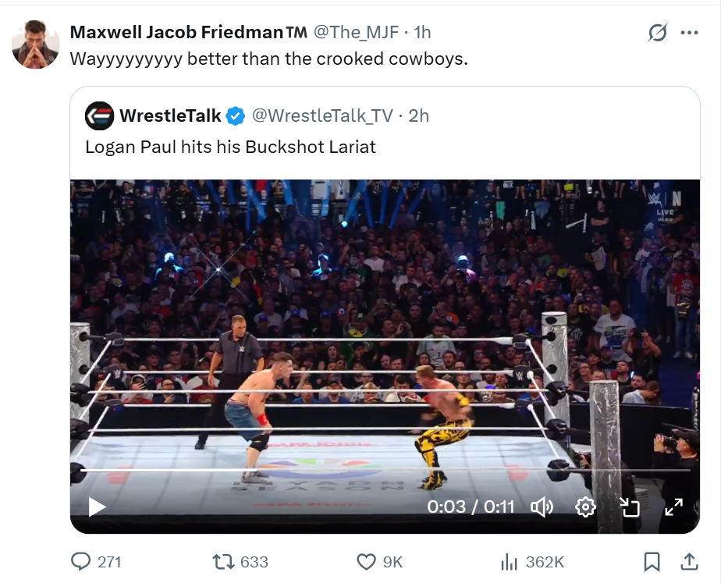728x583 pixels.
Task: Repost the tweet with 633 reposts
Action: (x=224, y=562)
